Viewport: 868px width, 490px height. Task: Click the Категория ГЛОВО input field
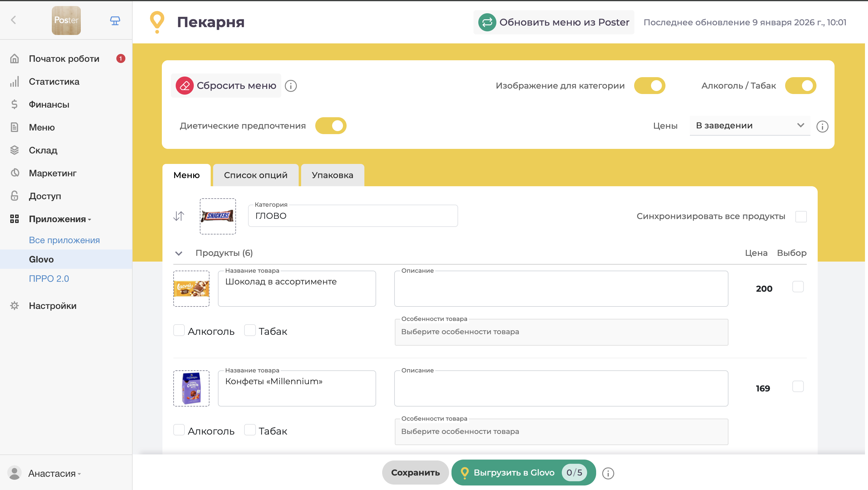[352, 216]
